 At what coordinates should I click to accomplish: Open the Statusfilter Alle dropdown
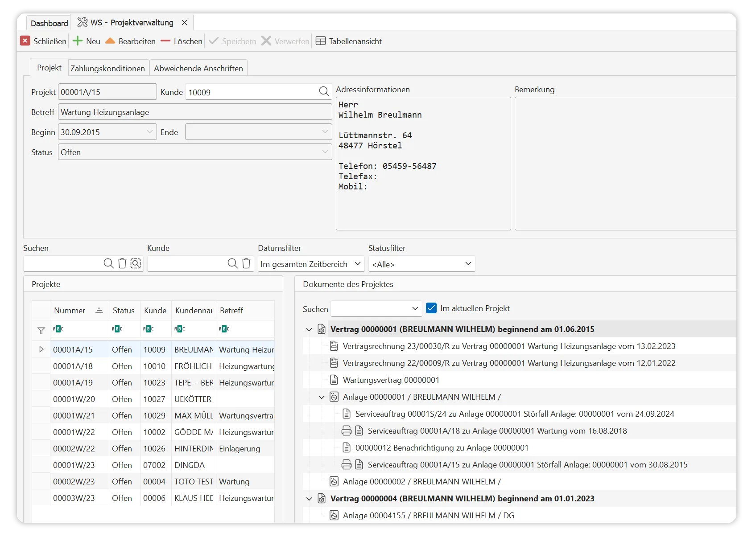(x=421, y=264)
